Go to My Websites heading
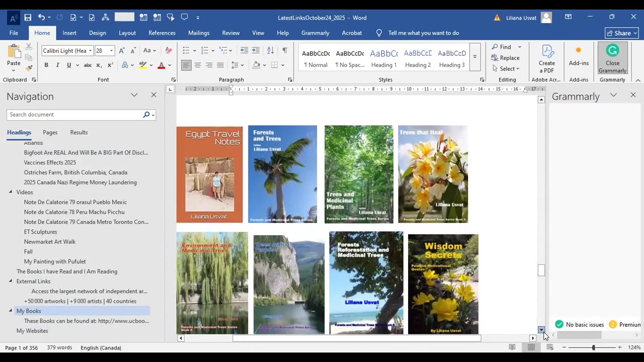 [x=32, y=331]
